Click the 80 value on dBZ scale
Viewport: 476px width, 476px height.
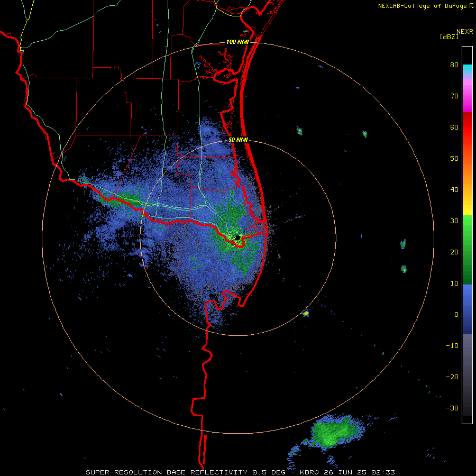[454, 65]
